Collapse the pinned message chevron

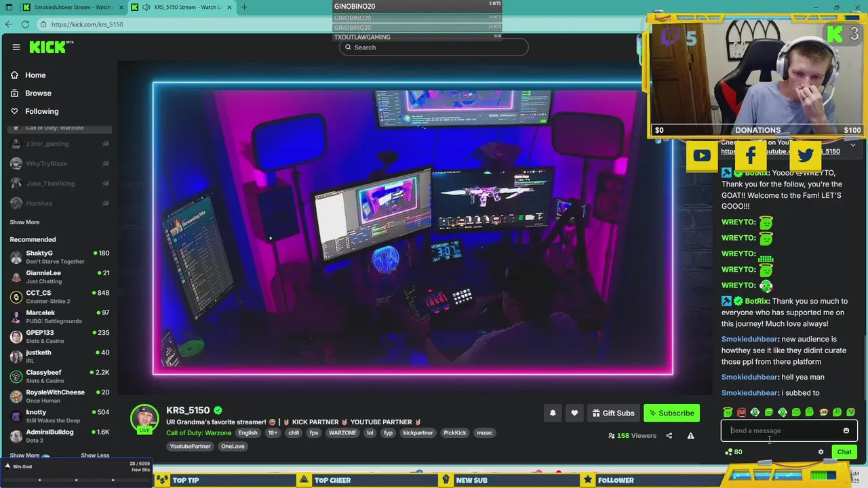pyautogui.click(x=852, y=144)
